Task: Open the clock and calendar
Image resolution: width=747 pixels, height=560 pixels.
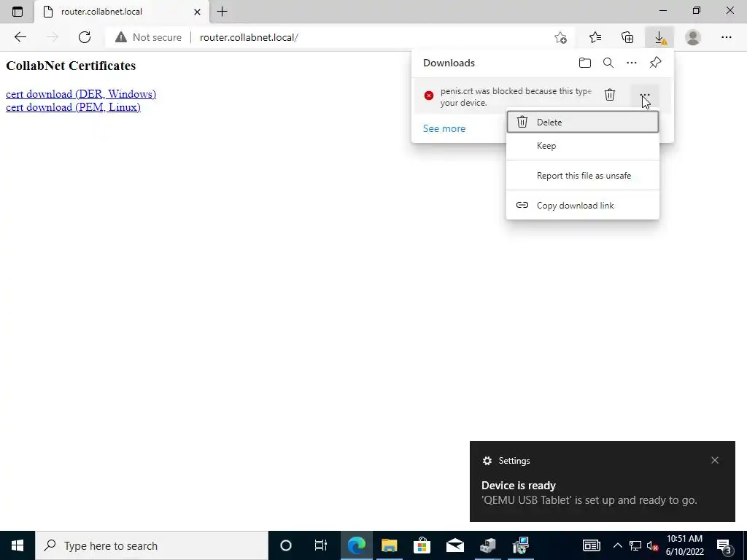Action: point(684,545)
